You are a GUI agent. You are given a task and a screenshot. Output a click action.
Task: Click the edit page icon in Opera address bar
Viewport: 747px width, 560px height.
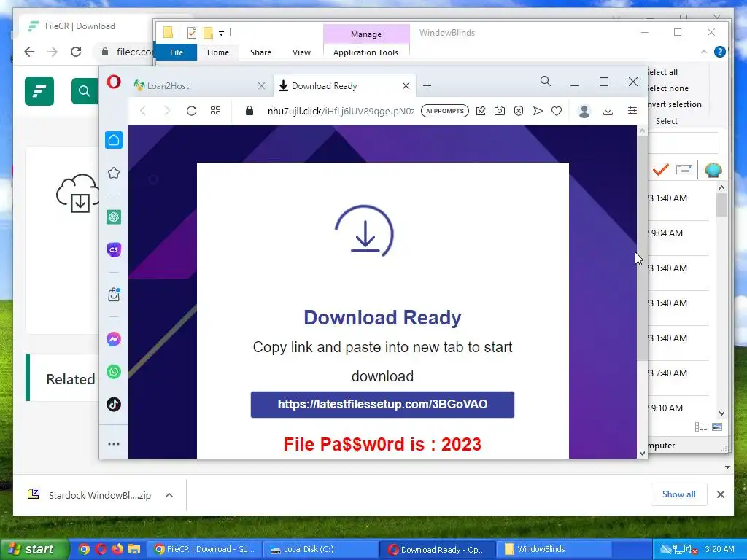481,111
